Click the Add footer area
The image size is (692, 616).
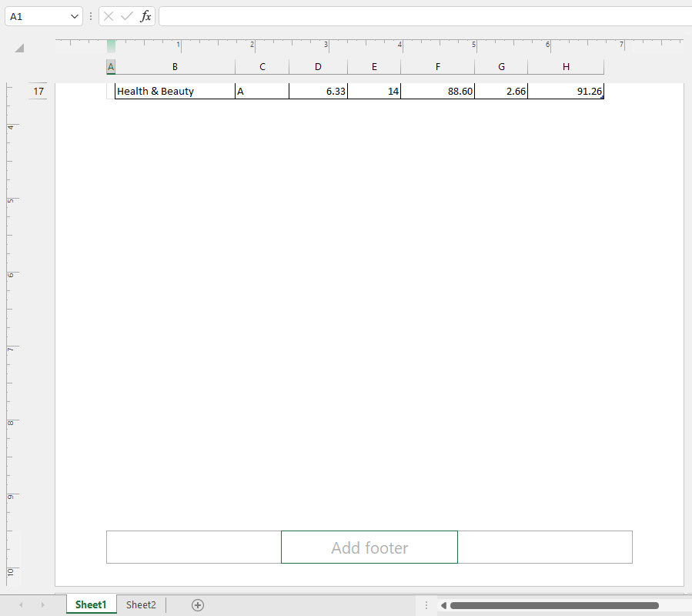pyautogui.click(x=369, y=547)
